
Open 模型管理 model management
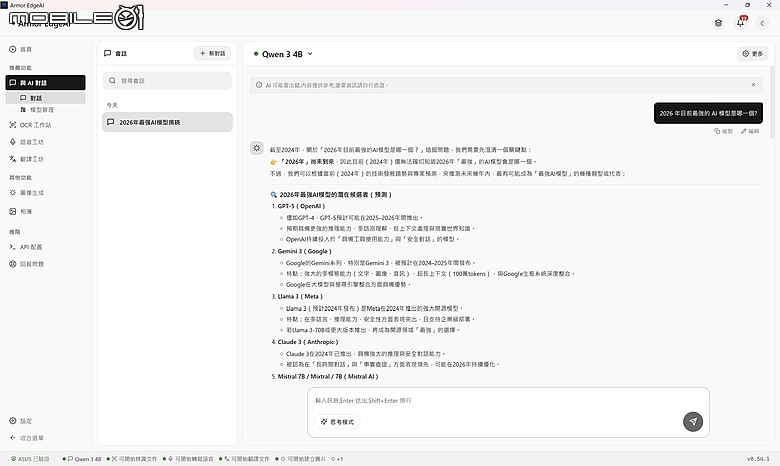pos(37,109)
